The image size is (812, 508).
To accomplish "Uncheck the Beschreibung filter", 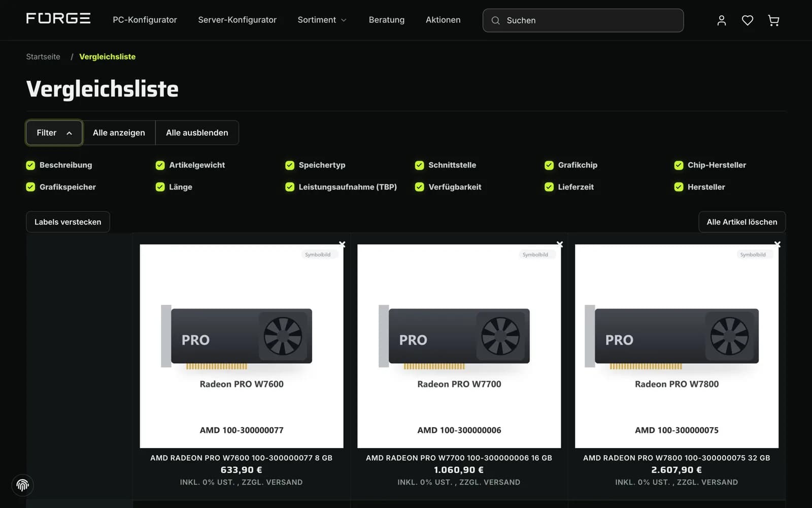I will click(x=30, y=165).
